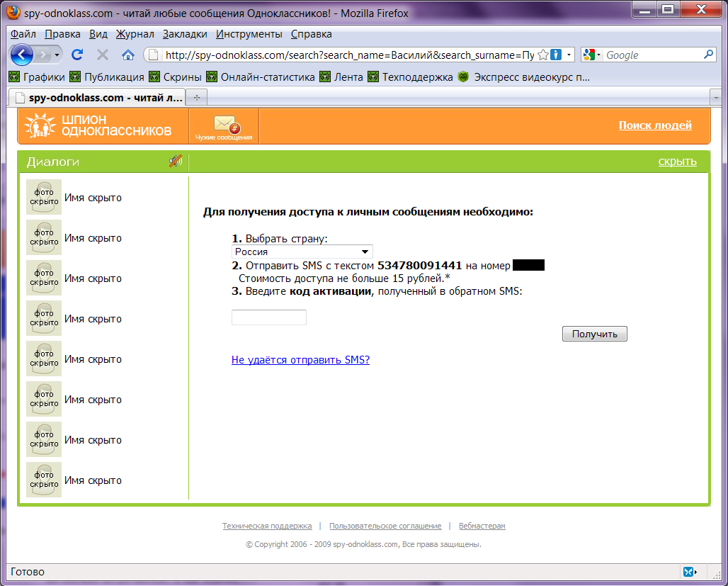Viewport: 728px width, 586px height.
Task: Select the third Имя скрыто dialog
Action: click(93, 278)
